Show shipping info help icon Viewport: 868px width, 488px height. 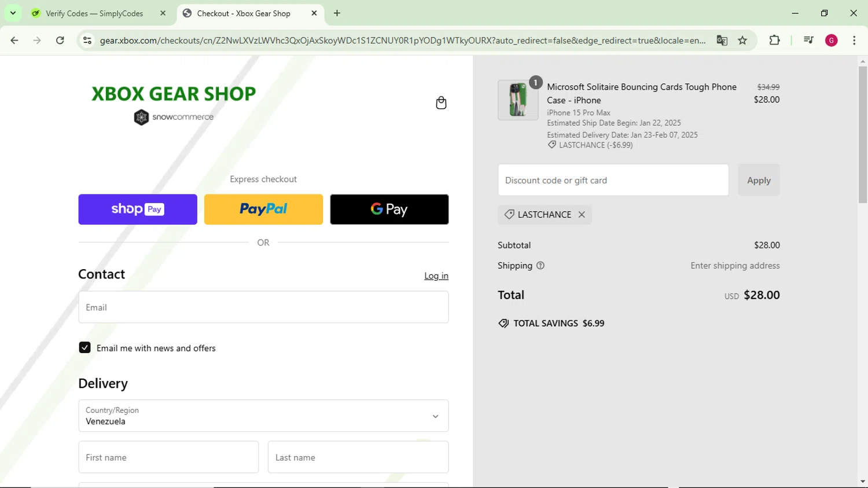tap(540, 266)
